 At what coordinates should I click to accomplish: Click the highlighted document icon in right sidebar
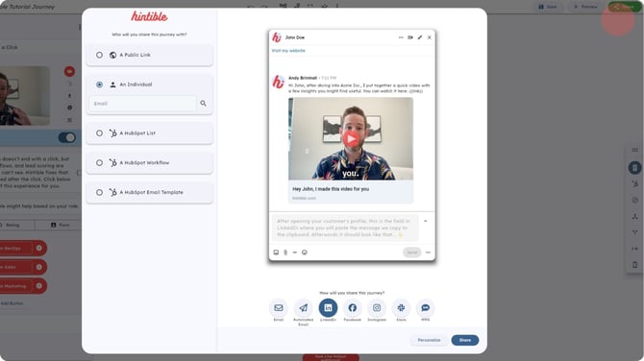tap(635, 167)
